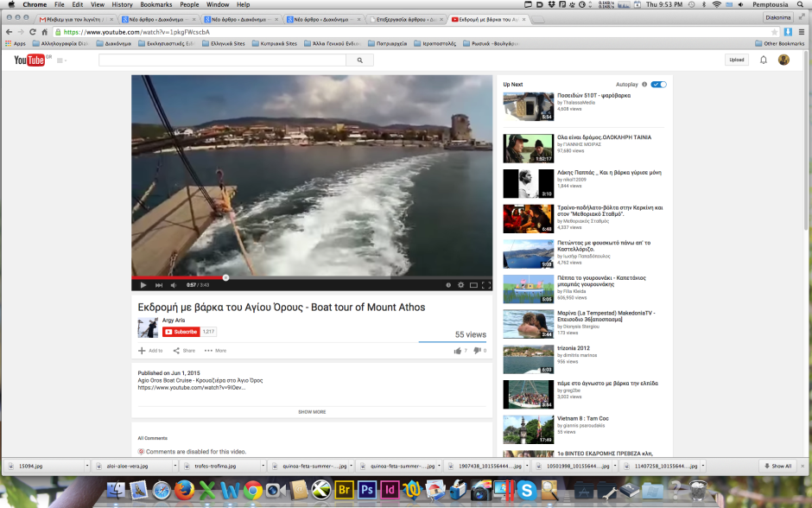Like the video with thumbs up
812x508 pixels.
(x=457, y=351)
